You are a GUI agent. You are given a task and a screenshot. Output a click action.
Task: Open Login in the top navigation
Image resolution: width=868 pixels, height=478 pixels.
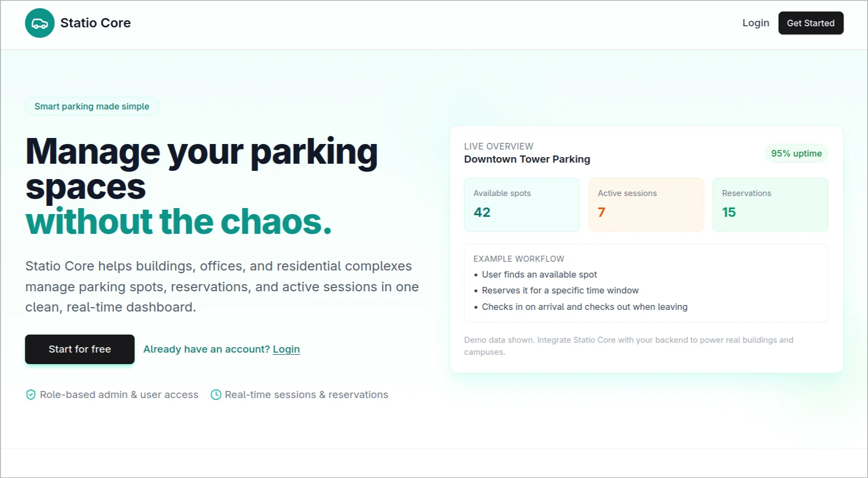[x=756, y=23]
